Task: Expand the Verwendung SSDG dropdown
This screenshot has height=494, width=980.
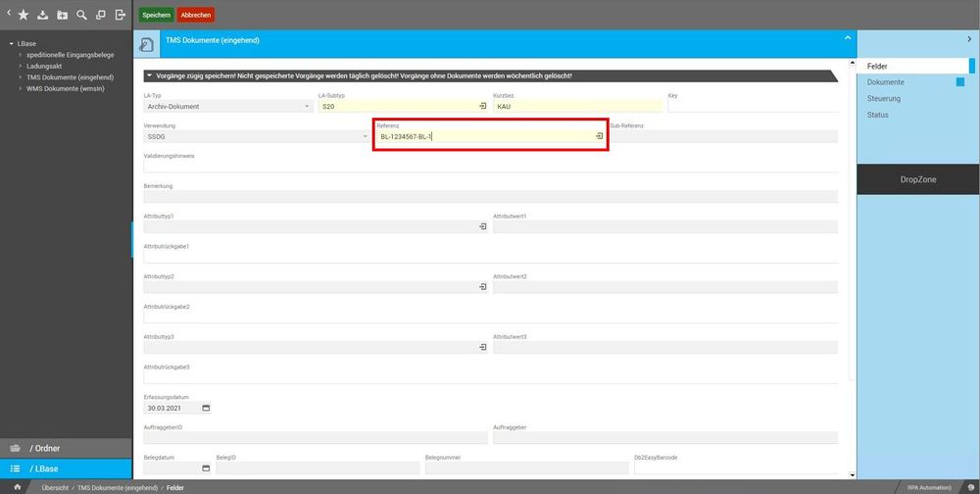Action: [366, 136]
